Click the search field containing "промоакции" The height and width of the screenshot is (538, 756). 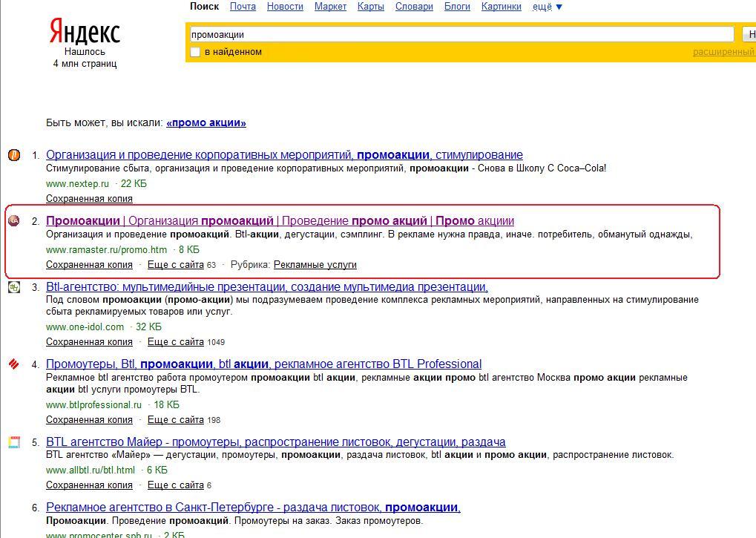pyautogui.click(x=461, y=35)
